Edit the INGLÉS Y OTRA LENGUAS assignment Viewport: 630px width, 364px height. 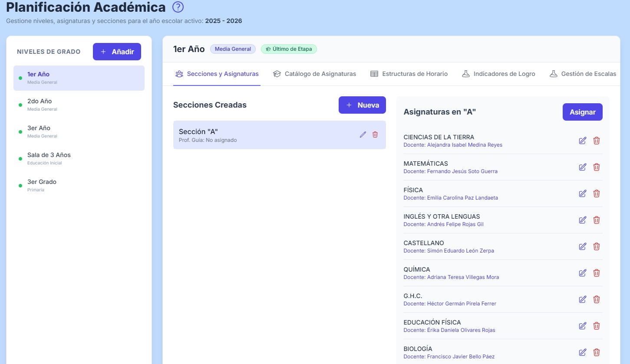[x=583, y=220]
